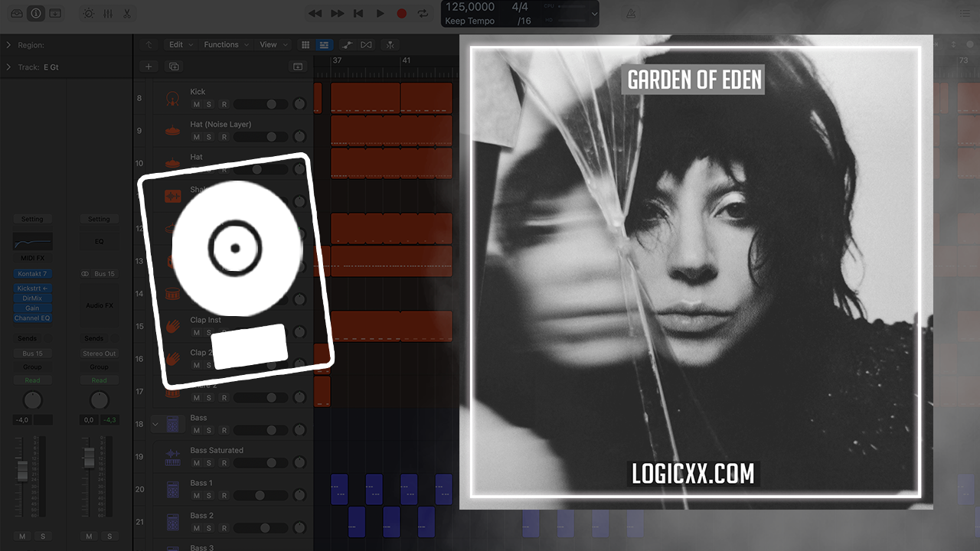Screen dimensions: 980x551
Task: Click the Fast Forward transport button
Action: click(x=337, y=14)
